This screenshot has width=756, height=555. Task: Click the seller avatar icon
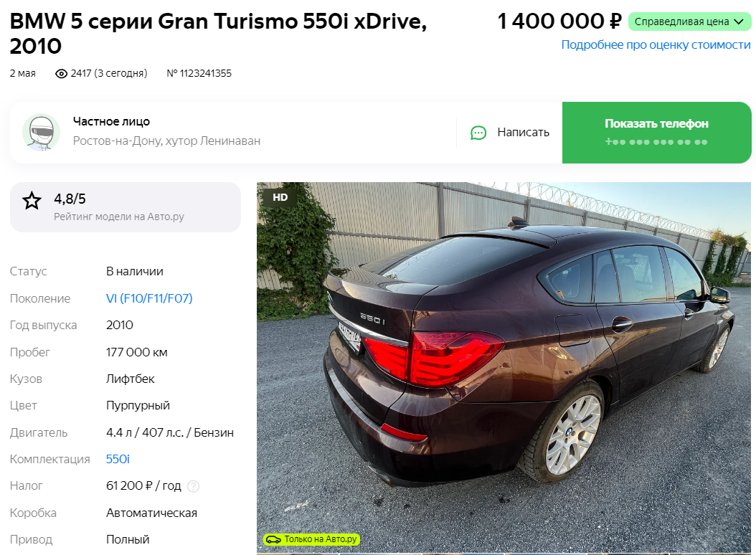[x=41, y=133]
